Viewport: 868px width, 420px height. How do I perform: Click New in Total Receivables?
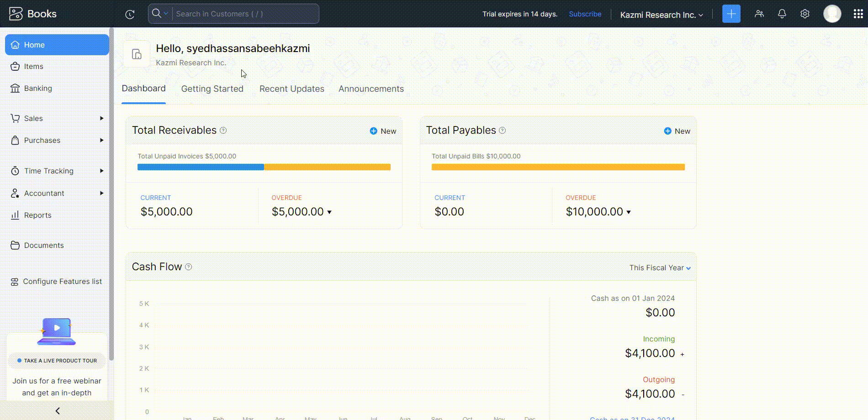(x=383, y=131)
